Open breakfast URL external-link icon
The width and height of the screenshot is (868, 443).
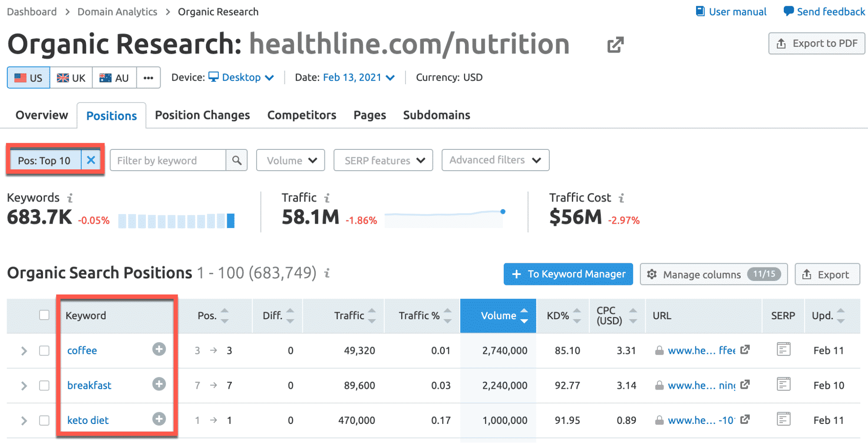(745, 384)
